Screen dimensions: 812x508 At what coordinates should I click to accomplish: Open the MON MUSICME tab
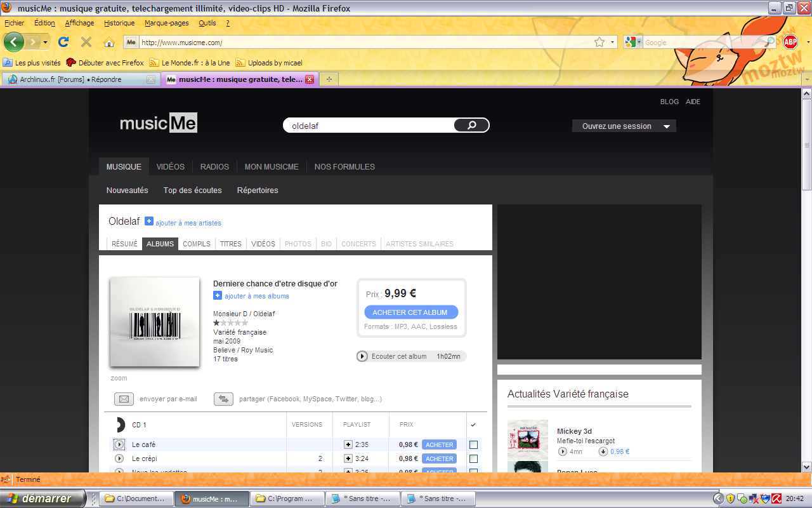(x=272, y=166)
